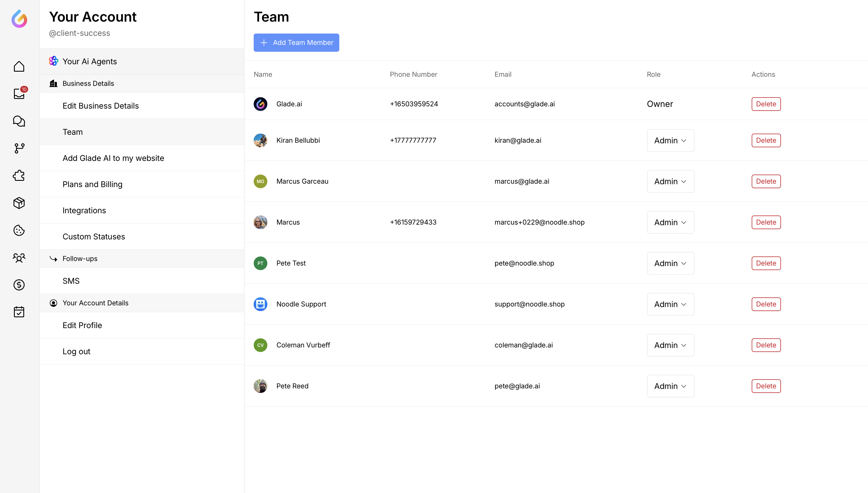The image size is (868, 493).
Task: Go to Plans and Billing menu item
Action: [x=92, y=184]
